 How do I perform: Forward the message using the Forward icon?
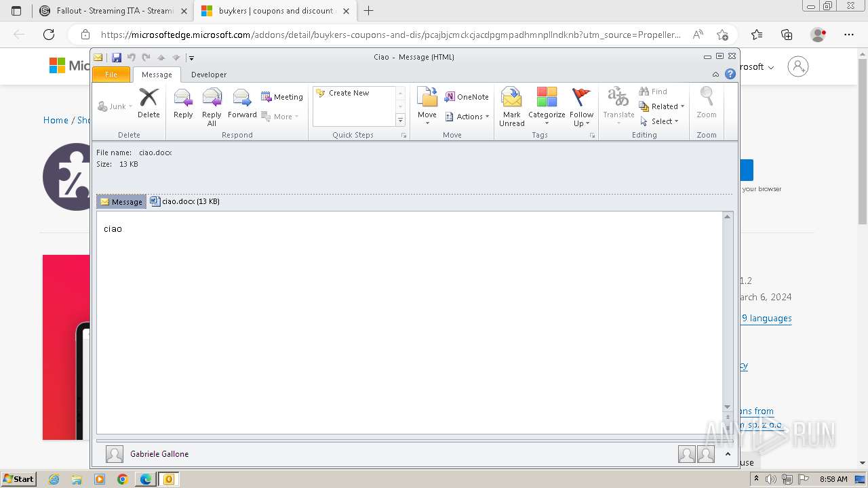coord(242,103)
